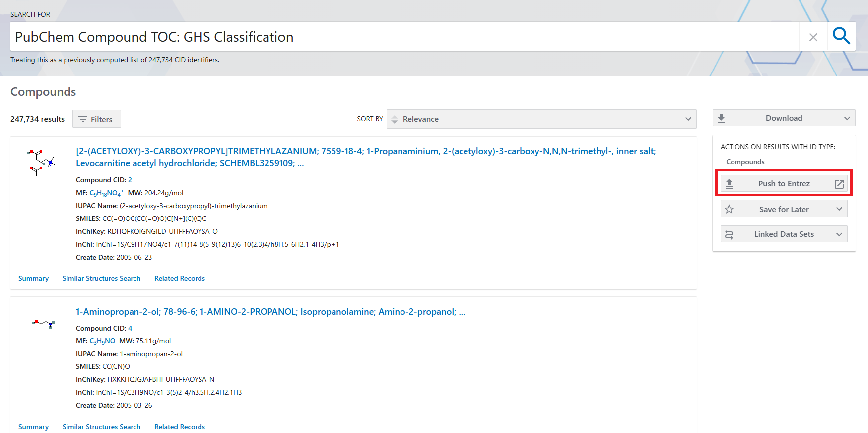
Task: Click the MW 204.24g/mol value
Action: coord(164,193)
